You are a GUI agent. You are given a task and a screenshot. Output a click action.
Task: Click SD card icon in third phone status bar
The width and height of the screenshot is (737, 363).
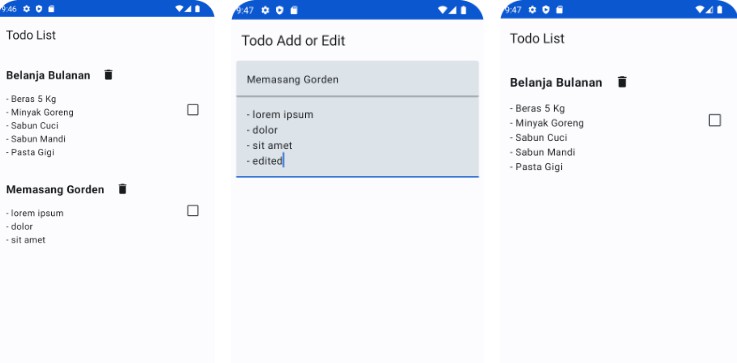coord(559,9)
